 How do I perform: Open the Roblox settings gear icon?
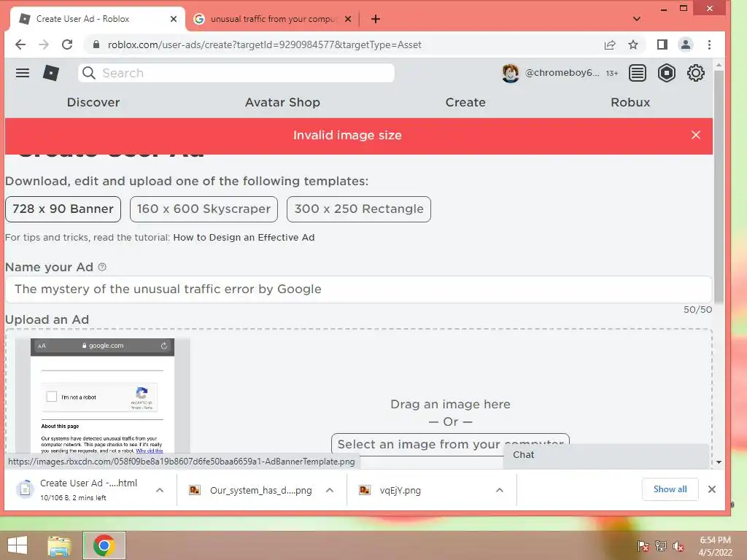pos(695,73)
